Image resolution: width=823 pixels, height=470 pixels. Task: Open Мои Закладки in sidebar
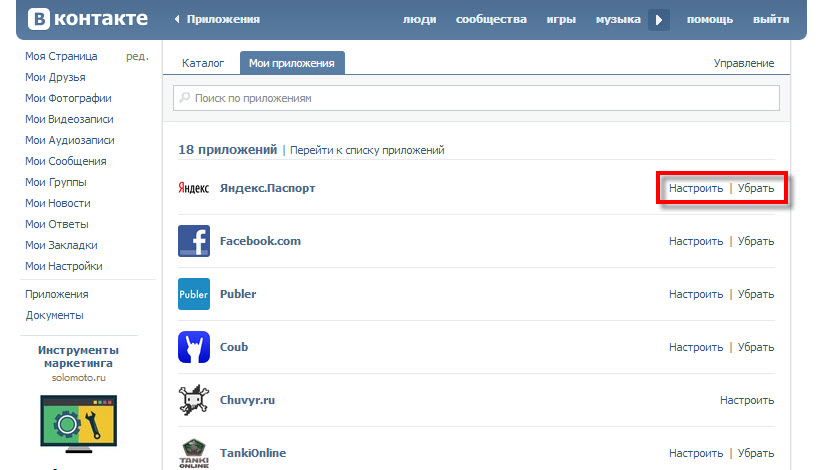61,245
